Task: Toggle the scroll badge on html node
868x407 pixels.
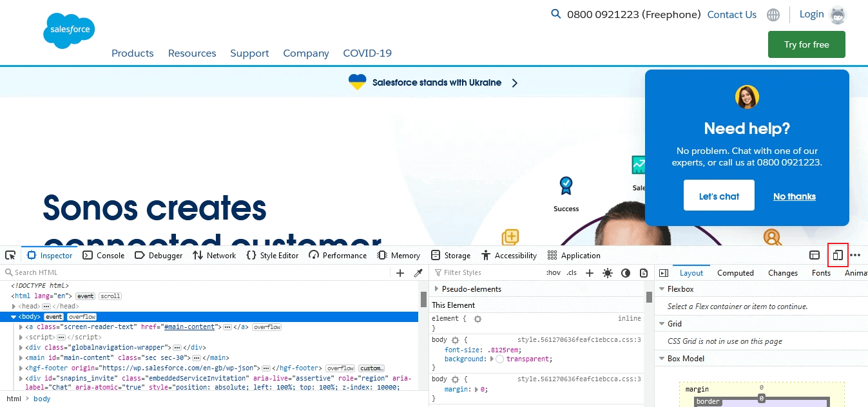Action: click(110, 296)
